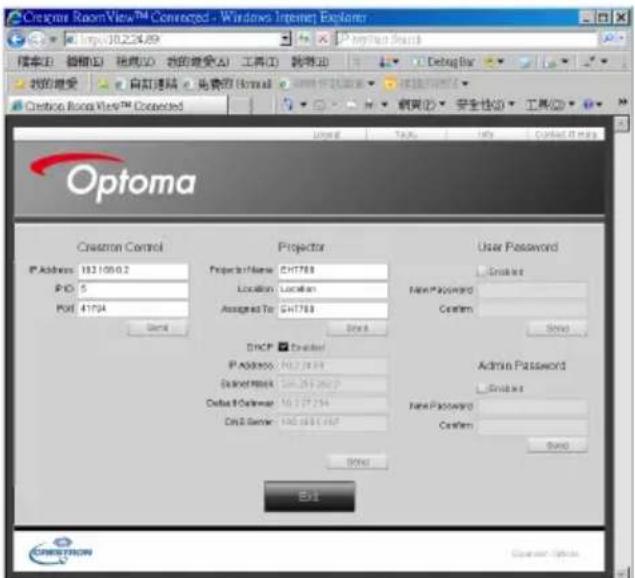
Task: Open the recent pages dropdown arrow
Action: pos(53,40)
